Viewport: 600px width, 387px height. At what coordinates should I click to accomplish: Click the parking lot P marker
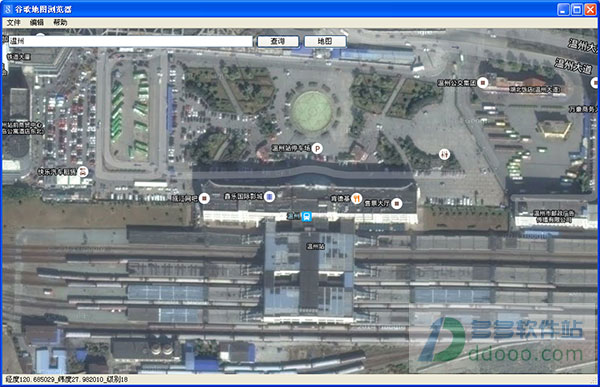(317, 148)
